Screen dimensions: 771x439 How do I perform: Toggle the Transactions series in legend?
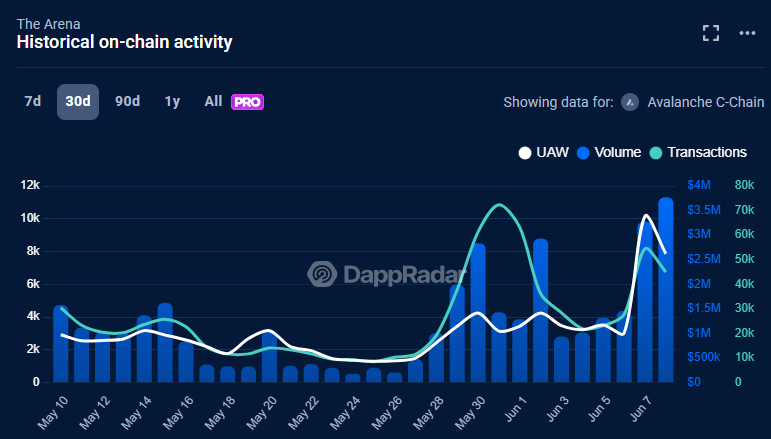click(698, 152)
